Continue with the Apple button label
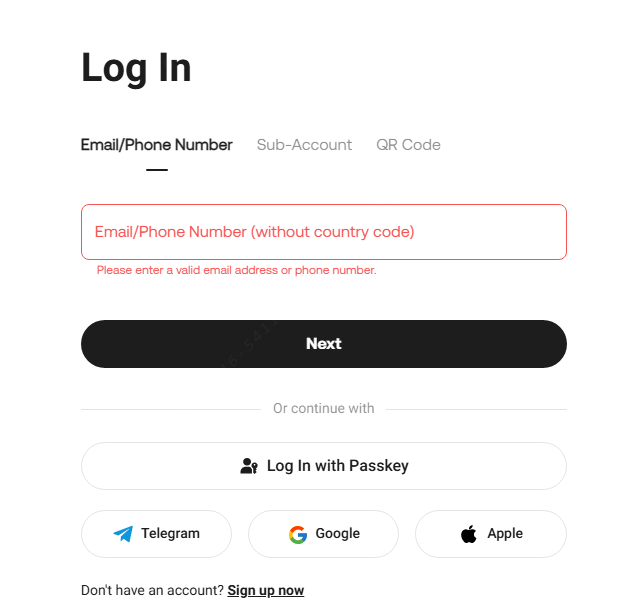Screen dimensions: 630x605 (x=505, y=534)
